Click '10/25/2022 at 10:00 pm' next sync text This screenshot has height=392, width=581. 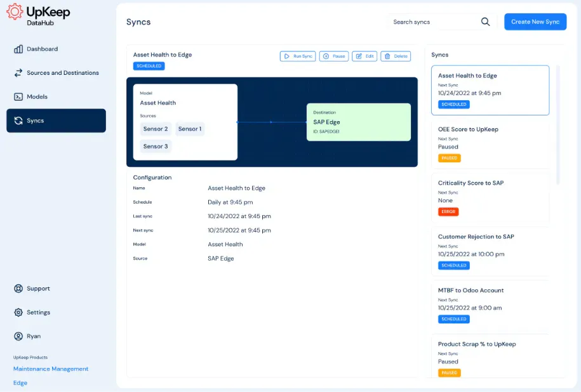tap(471, 254)
